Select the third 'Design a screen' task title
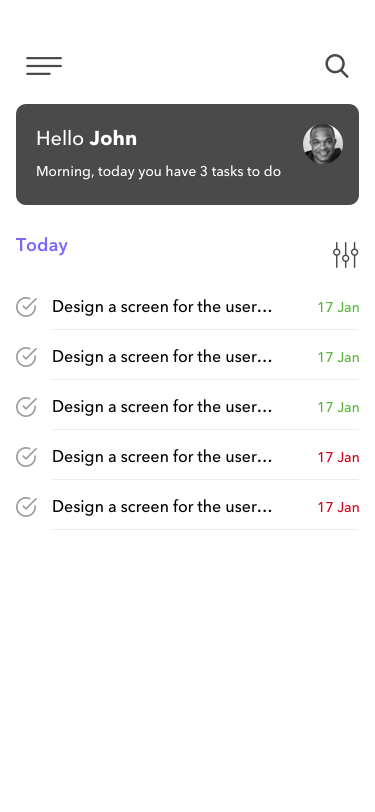The image size is (375, 812). (162, 407)
